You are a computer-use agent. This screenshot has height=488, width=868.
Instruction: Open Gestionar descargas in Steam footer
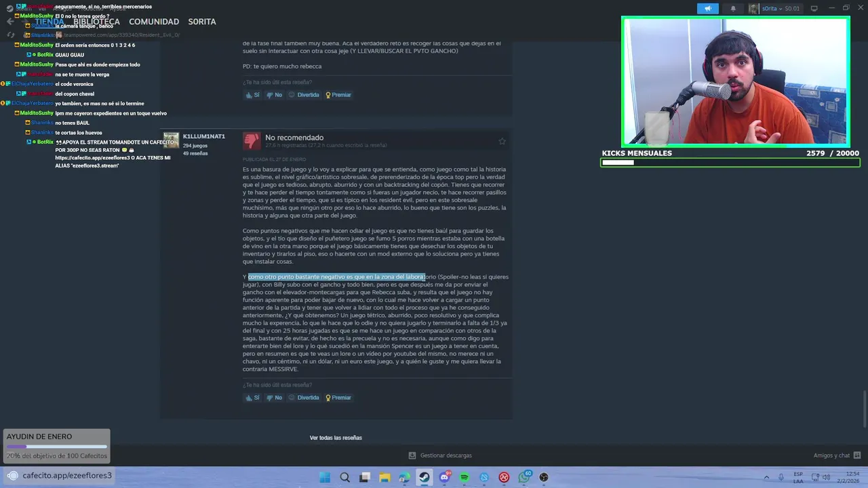point(440,455)
